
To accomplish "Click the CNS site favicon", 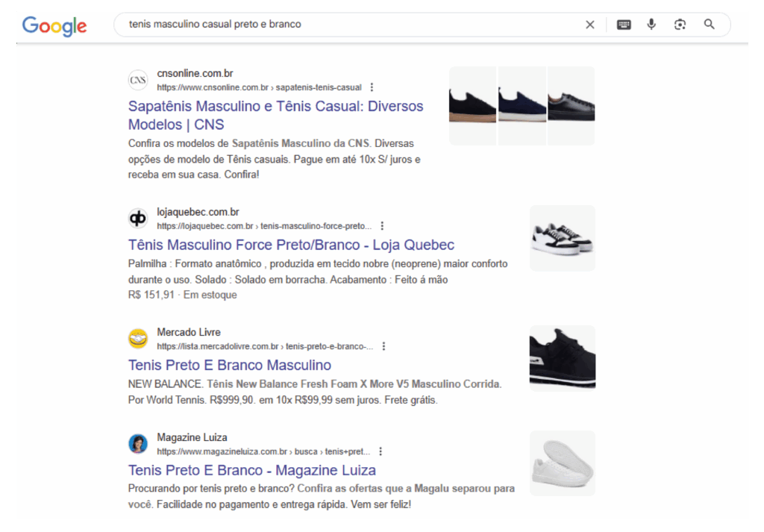I will point(138,80).
